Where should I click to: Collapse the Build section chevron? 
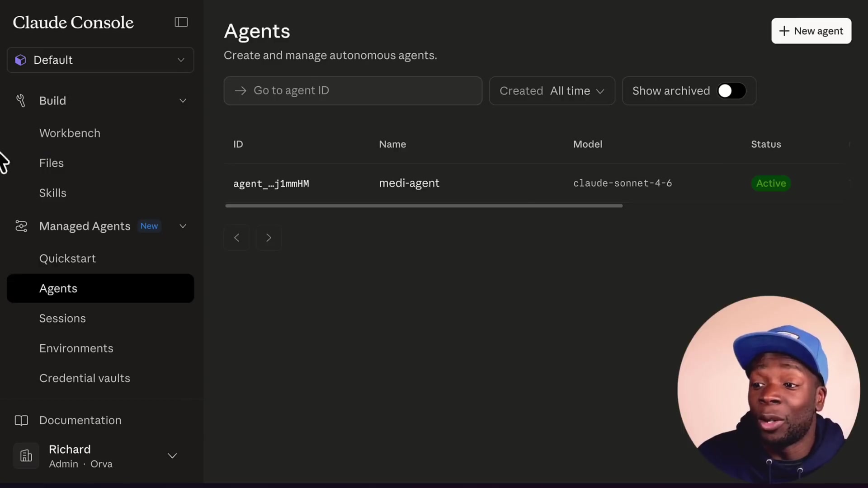pyautogui.click(x=183, y=100)
